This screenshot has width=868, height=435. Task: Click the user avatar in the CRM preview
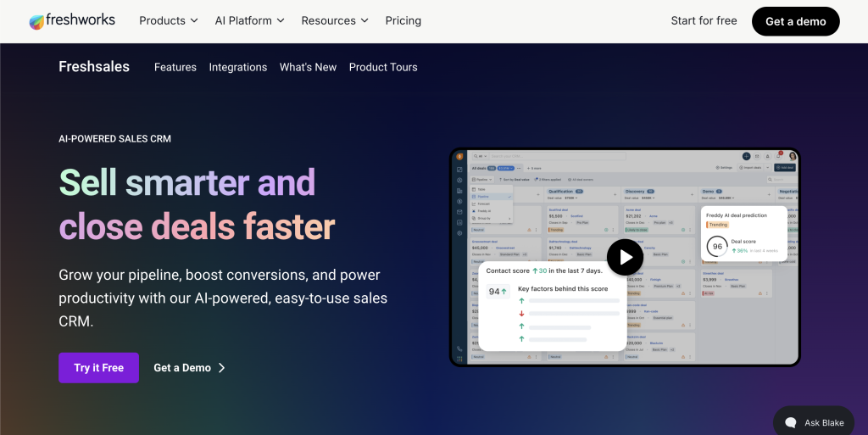(793, 157)
